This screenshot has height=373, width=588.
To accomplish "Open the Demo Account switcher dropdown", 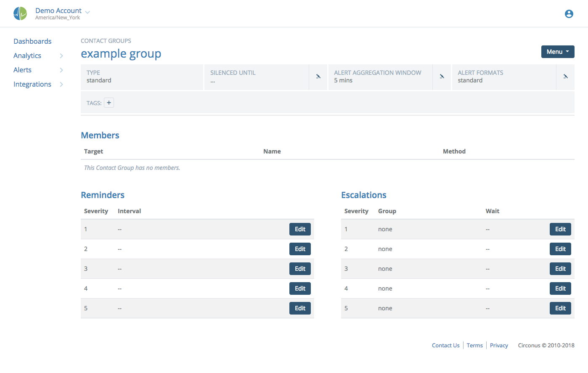I will point(87,11).
